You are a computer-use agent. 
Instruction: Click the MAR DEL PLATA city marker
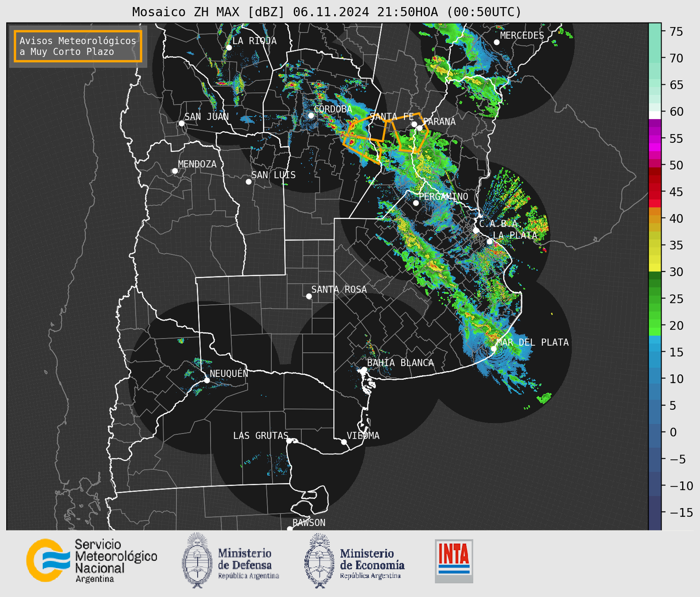tap(493, 349)
